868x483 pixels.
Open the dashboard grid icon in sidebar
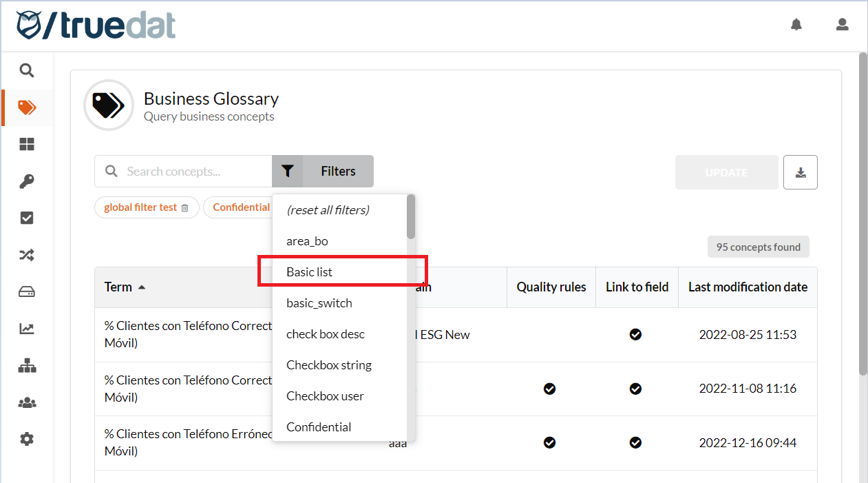pos(27,144)
